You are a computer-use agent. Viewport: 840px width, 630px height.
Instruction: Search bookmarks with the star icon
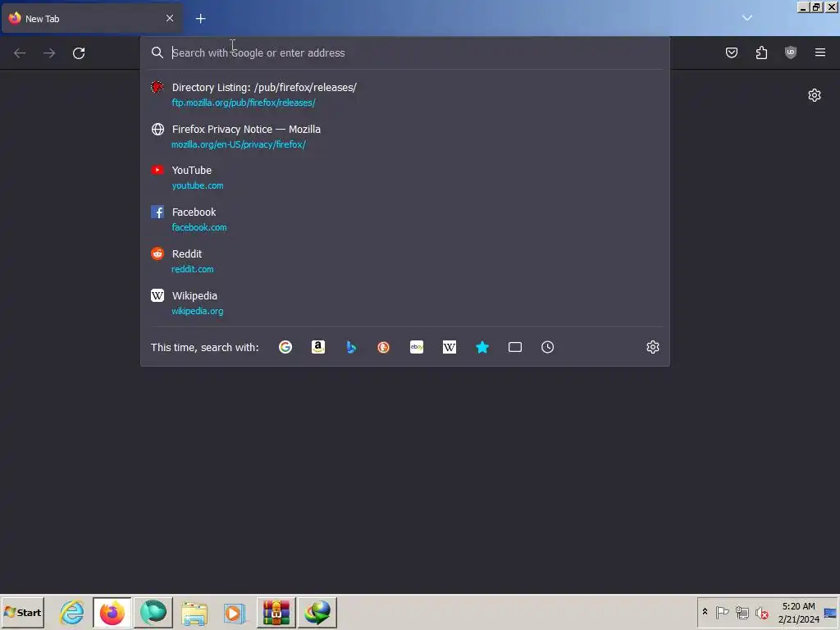482,347
